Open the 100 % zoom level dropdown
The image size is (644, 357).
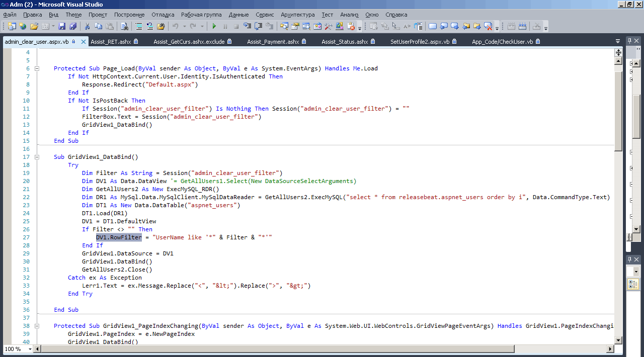(x=30, y=349)
